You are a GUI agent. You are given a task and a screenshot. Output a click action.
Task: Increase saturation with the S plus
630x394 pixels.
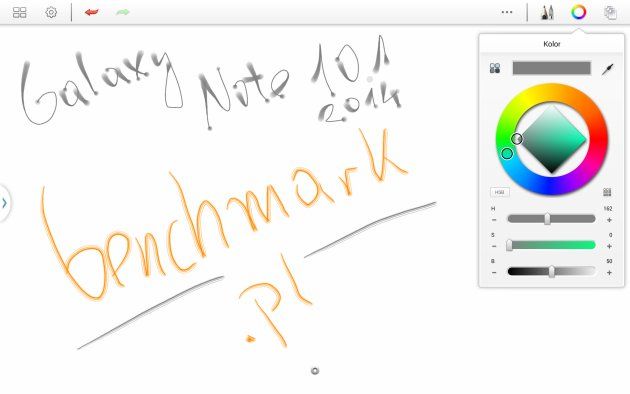click(x=609, y=246)
